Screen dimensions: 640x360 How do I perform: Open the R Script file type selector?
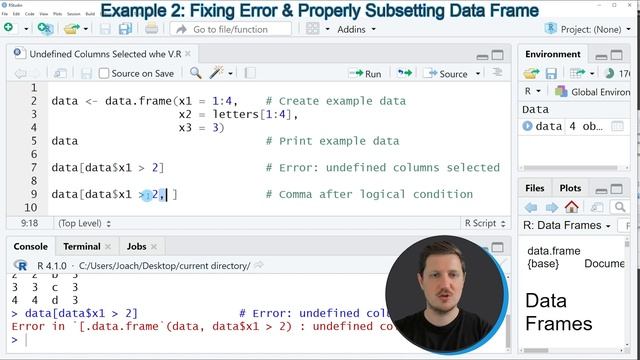(x=485, y=223)
